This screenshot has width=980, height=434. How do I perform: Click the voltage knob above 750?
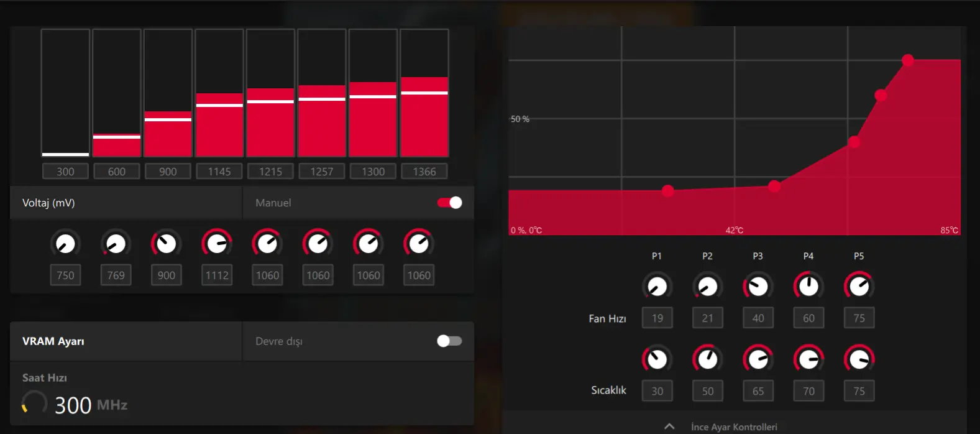[65, 244]
